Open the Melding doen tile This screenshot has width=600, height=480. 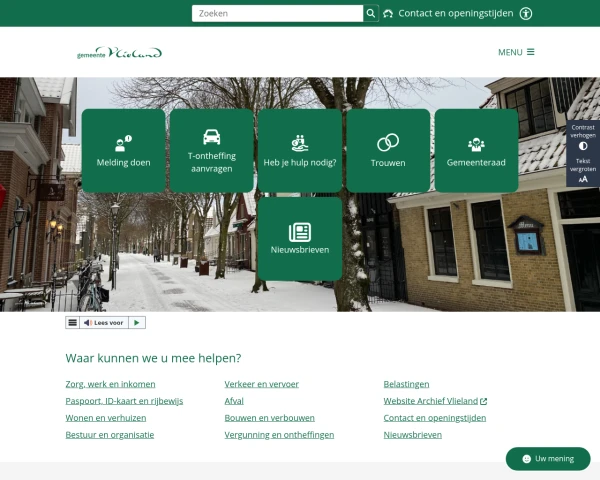(124, 150)
